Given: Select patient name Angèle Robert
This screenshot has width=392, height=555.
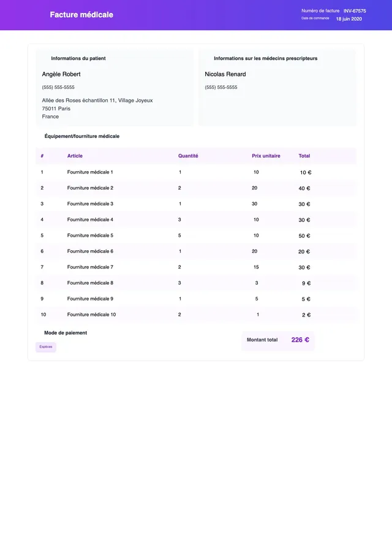Looking at the screenshot, I should point(61,74).
